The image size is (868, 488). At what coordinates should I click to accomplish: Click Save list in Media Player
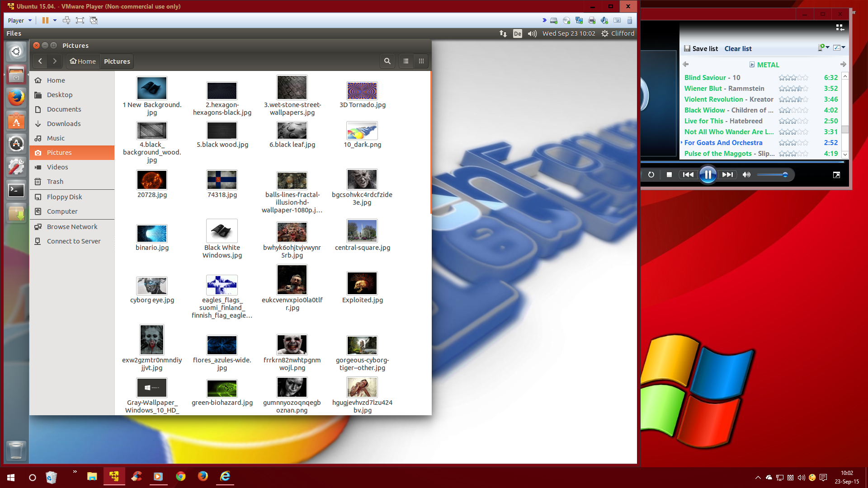[x=701, y=48]
